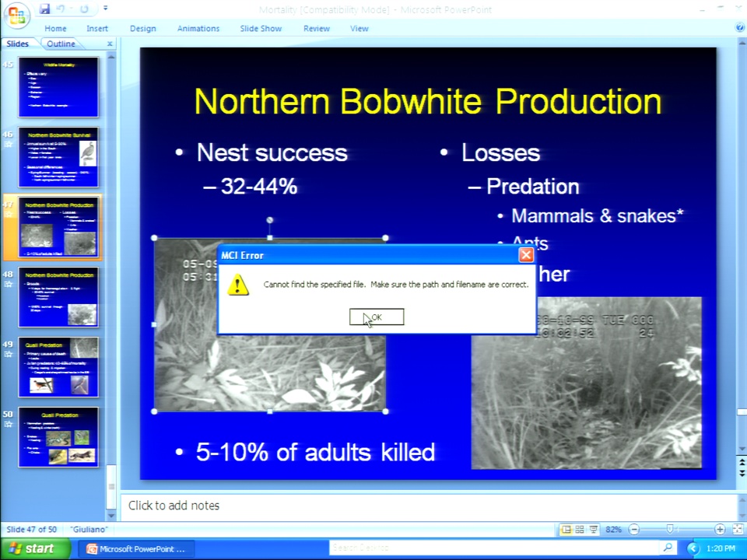Click the Save icon in Quick Access toolbar

[x=44, y=9]
